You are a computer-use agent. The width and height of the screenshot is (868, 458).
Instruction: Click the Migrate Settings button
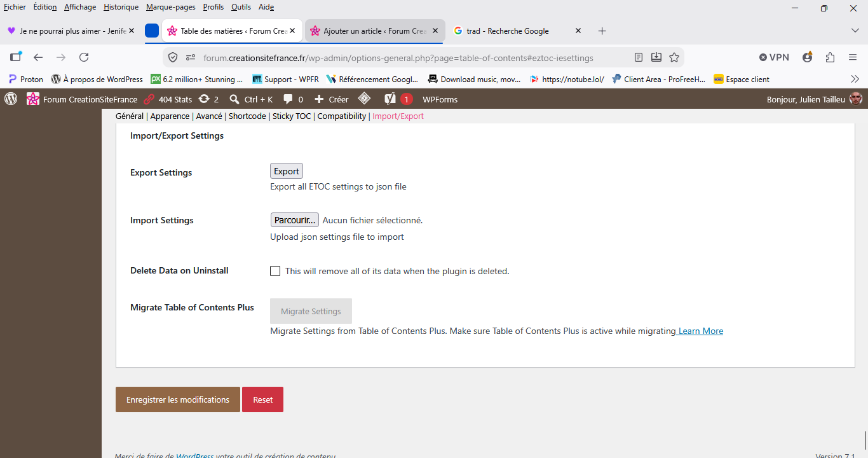(x=311, y=311)
